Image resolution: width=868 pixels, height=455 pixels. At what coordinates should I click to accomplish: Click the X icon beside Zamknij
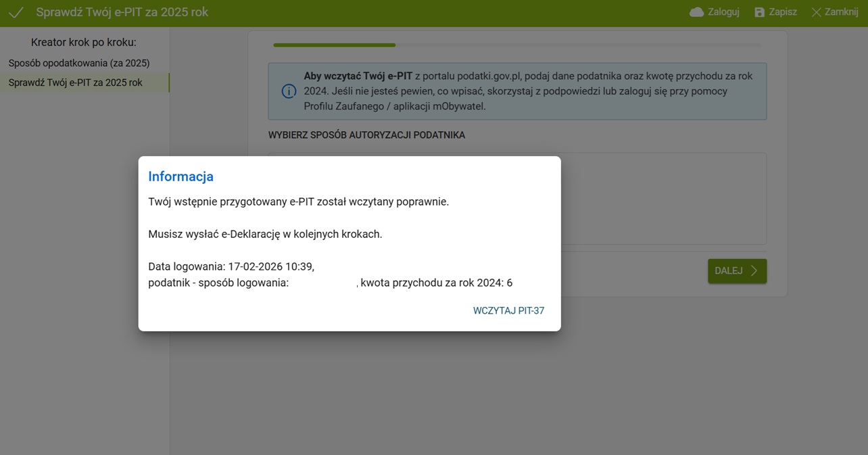coord(816,12)
